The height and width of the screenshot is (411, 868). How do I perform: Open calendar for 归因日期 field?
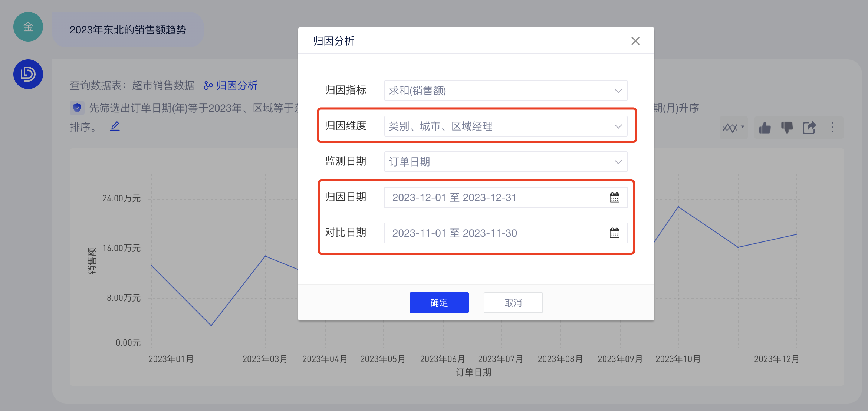[614, 197]
